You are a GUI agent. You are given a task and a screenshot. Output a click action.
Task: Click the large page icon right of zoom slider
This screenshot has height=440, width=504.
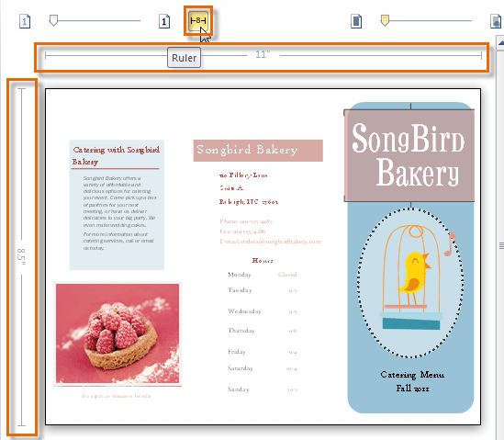164,21
